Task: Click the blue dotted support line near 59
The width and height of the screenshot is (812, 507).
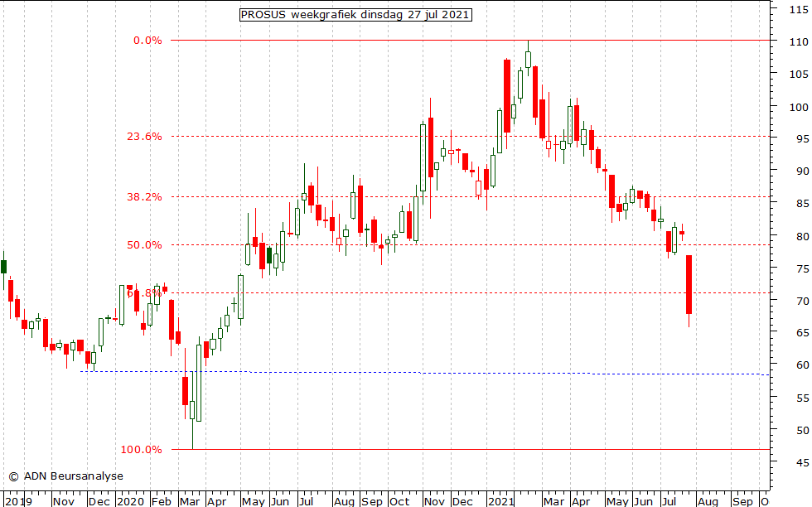Action: tap(424, 372)
